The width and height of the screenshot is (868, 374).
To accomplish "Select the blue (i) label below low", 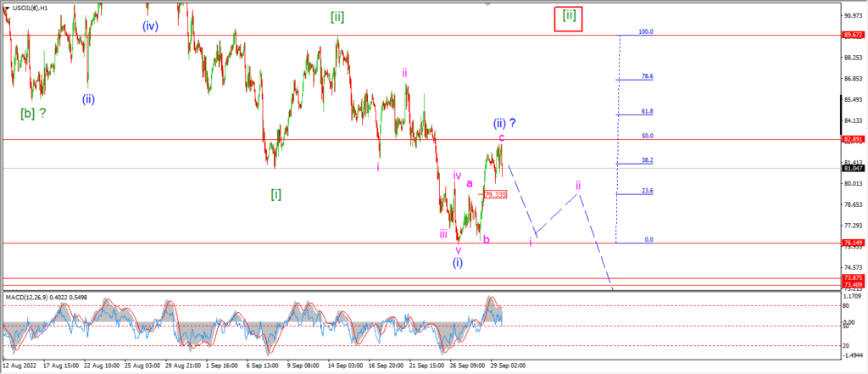I will tap(457, 263).
